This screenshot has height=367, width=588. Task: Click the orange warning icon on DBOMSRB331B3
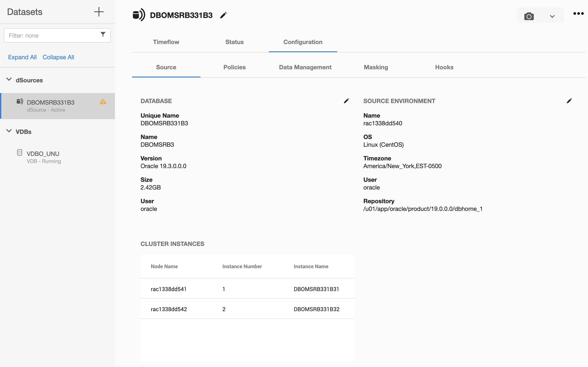tap(103, 102)
